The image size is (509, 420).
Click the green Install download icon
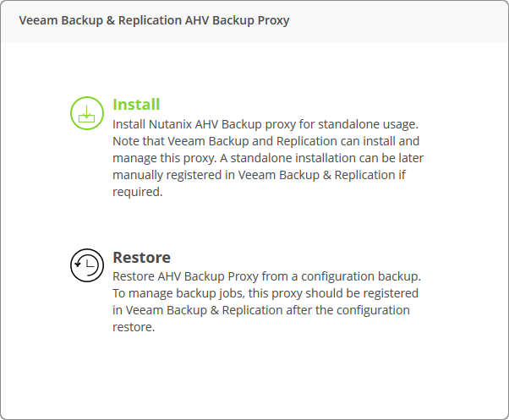click(x=86, y=112)
